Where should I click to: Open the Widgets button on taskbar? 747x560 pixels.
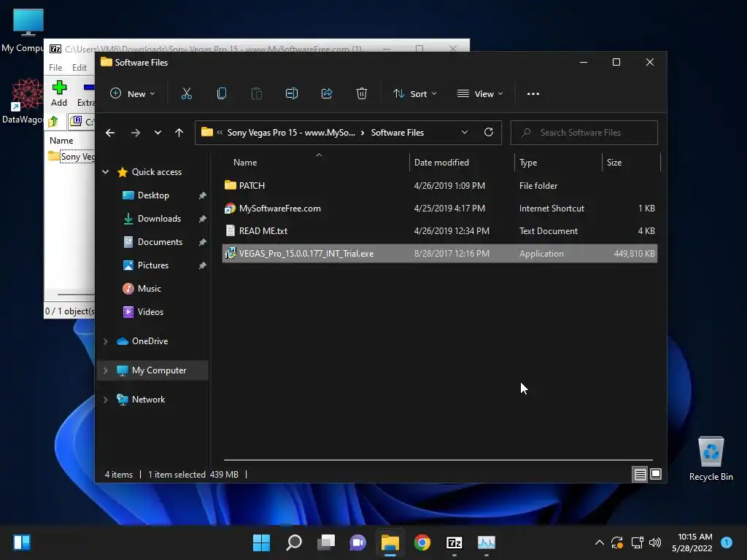[x=22, y=542]
